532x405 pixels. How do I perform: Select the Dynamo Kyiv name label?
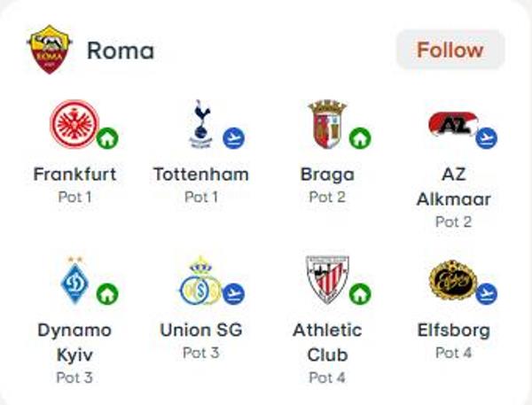(74, 343)
